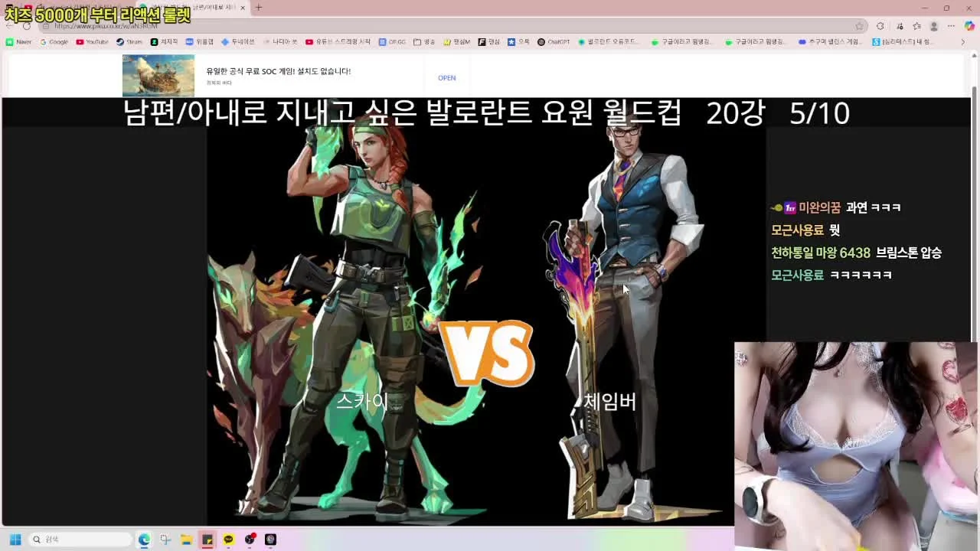Open the Google bookmark
This screenshot has width=980, height=551.
pyautogui.click(x=54, y=42)
